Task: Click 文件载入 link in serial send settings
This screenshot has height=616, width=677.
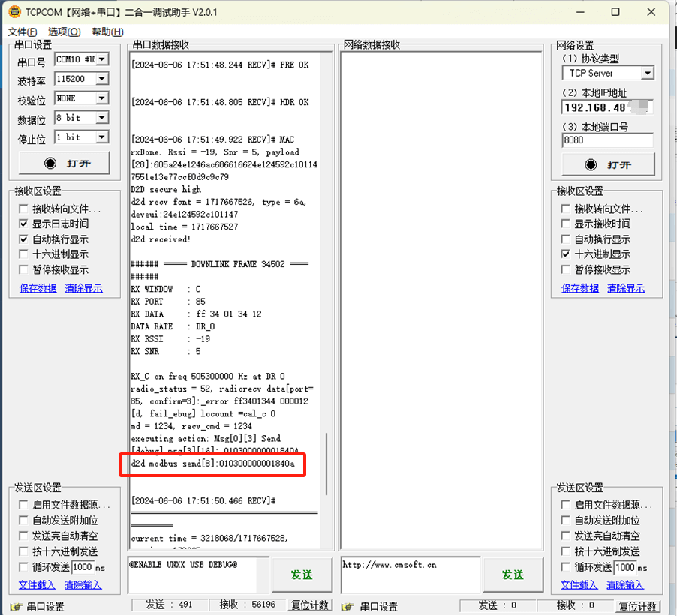Action: click(x=37, y=584)
